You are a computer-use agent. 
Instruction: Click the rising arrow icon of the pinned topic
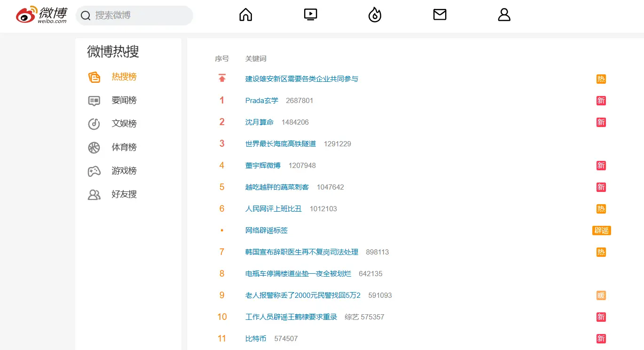pos(221,78)
